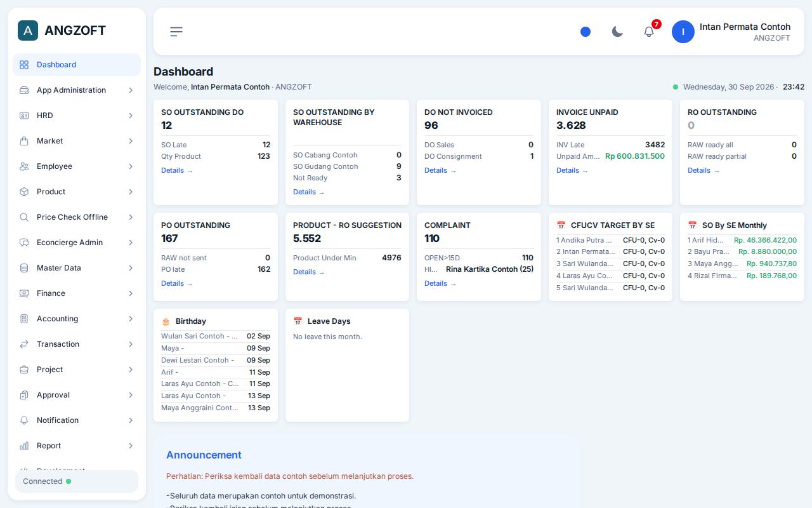
Task: Open Details link under SO Outstanding DO
Action: click(x=176, y=170)
